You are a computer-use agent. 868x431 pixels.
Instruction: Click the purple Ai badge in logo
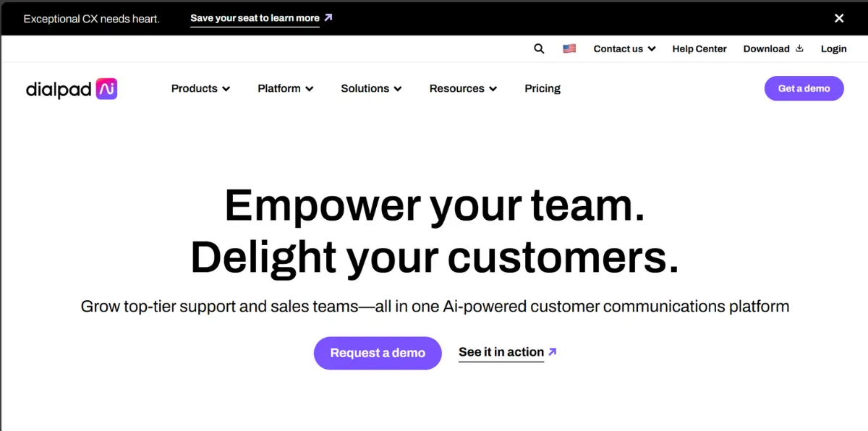tap(106, 89)
